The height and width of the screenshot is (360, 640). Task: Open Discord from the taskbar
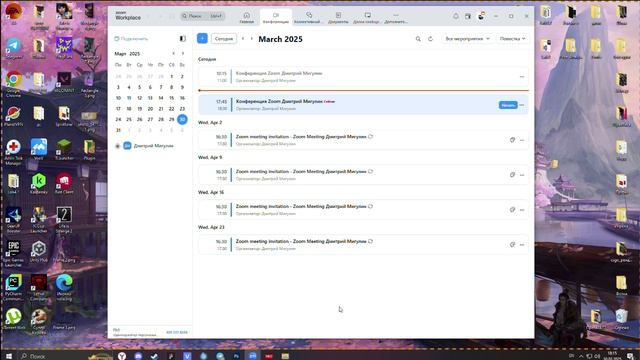pyautogui.click(x=138, y=356)
